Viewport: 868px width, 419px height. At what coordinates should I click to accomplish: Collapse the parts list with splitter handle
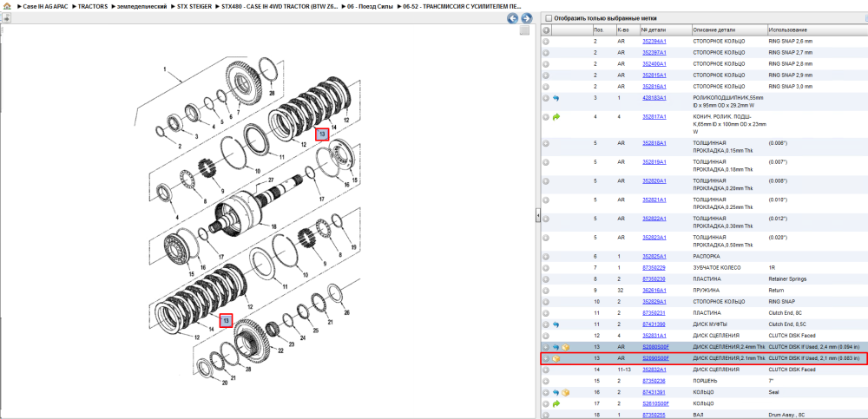coord(537,216)
